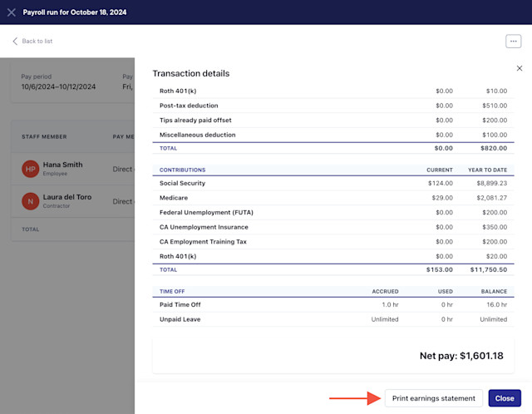Screen dimensions: 532x414
Task: Click the $820.00 deductions year-to-date total
Action: (x=494, y=148)
